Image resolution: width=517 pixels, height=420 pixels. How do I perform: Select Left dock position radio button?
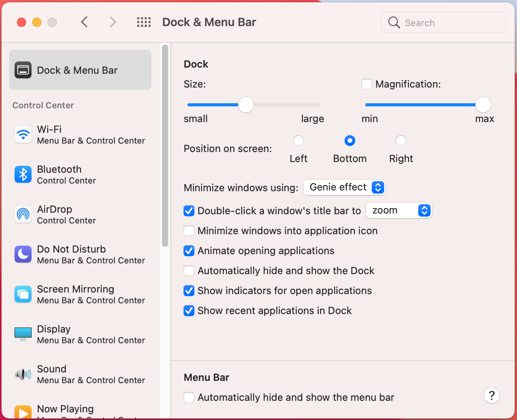(298, 141)
